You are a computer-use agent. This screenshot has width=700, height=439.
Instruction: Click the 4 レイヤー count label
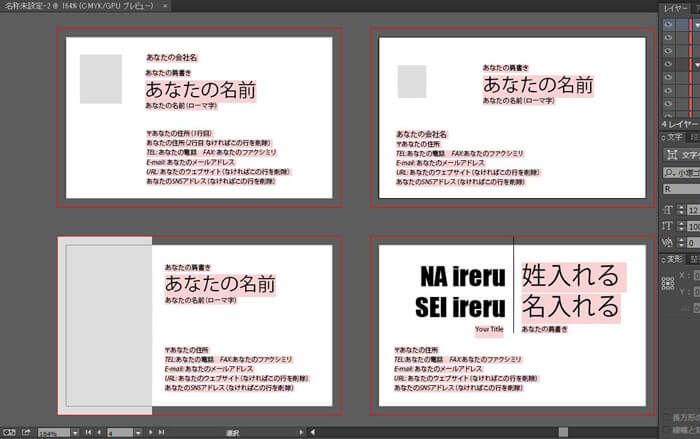(680, 124)
